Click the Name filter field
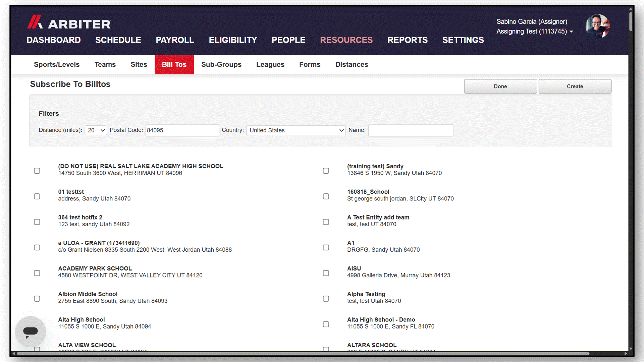644x362 pixels. [411, 130]
